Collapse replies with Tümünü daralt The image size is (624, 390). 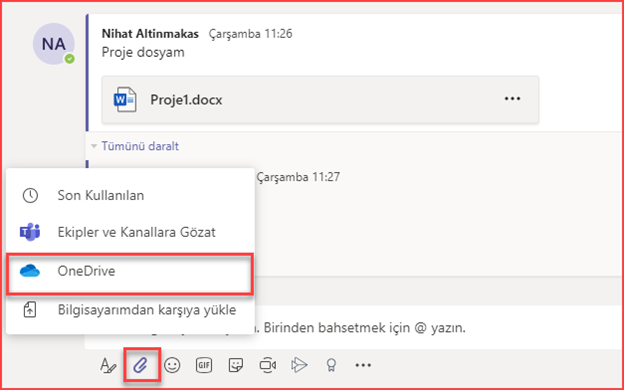(140, 146)
